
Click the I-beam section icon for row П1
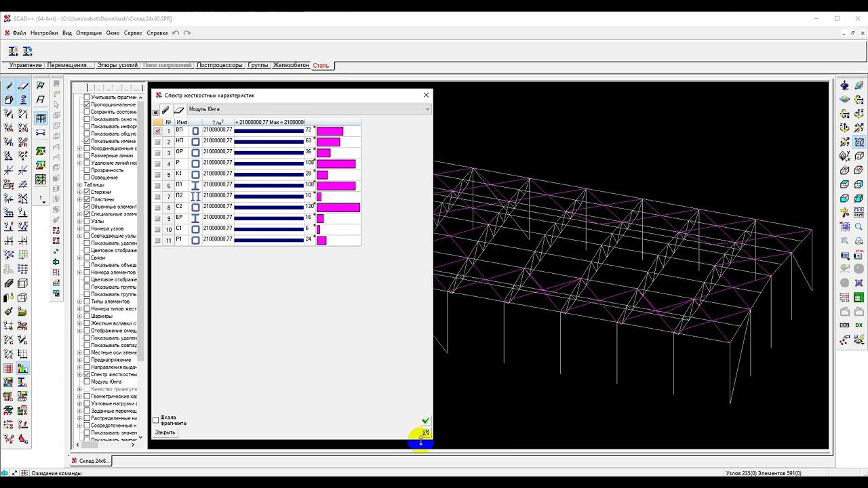click(195, 185)
